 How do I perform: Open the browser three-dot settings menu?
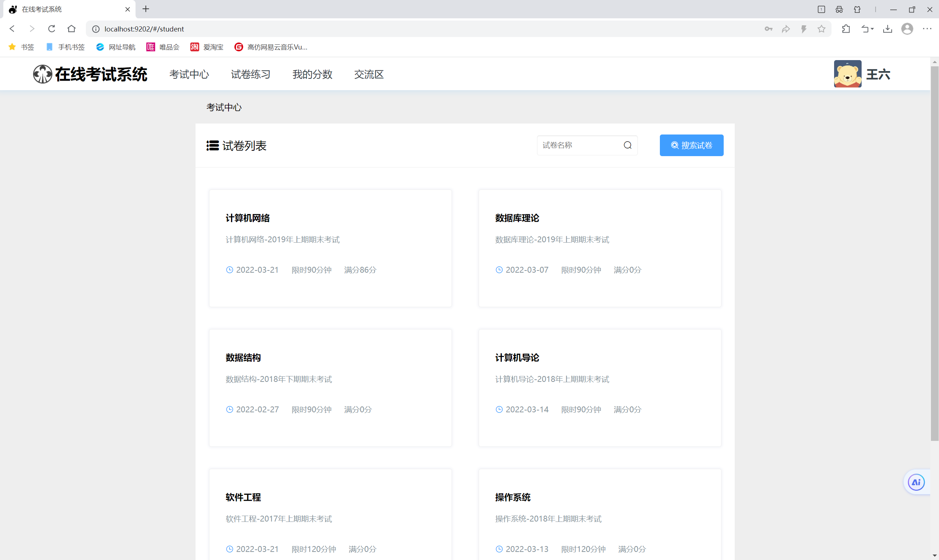tap(927, 29)
